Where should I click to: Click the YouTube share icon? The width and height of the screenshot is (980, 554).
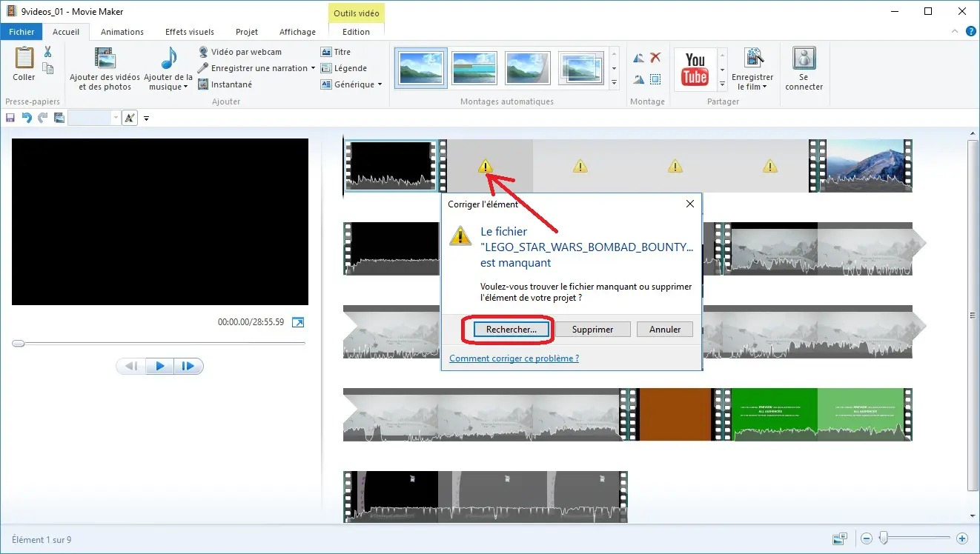pyautogui.click(x=695, y=70)
